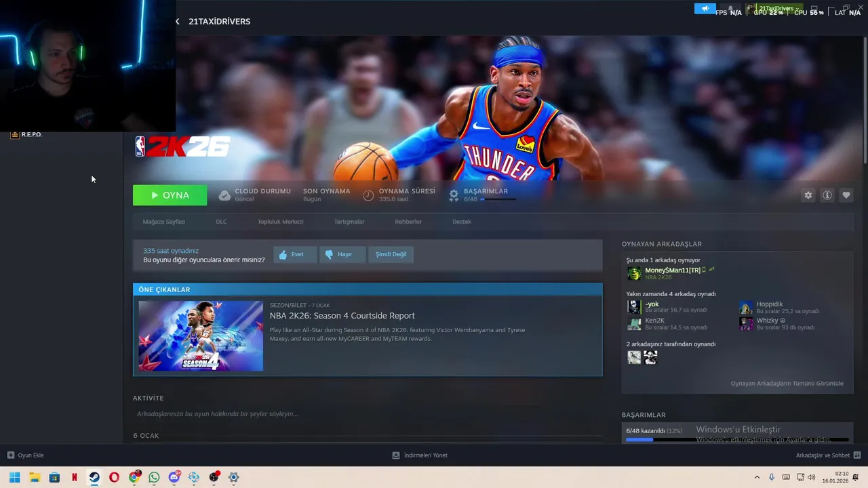Open the Mağaza Sayfası tab
The width and height of the screenshot is (868, 488).
click(x=163, y=222)
